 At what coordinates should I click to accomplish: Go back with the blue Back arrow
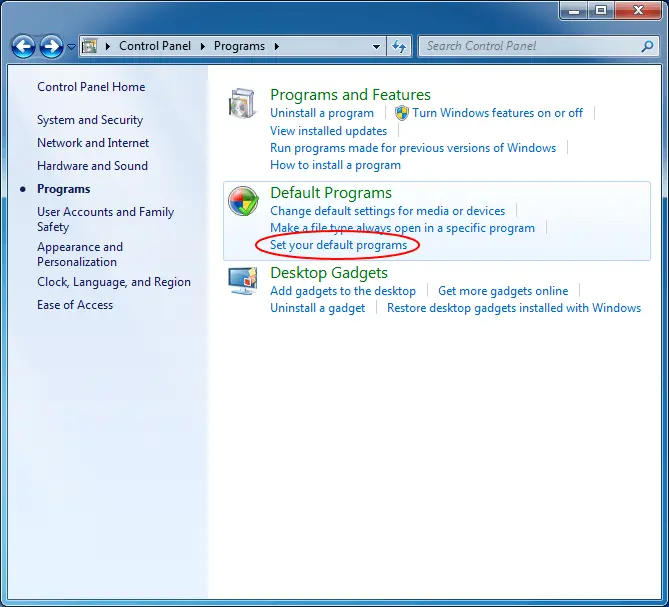[x=23, y=46]
